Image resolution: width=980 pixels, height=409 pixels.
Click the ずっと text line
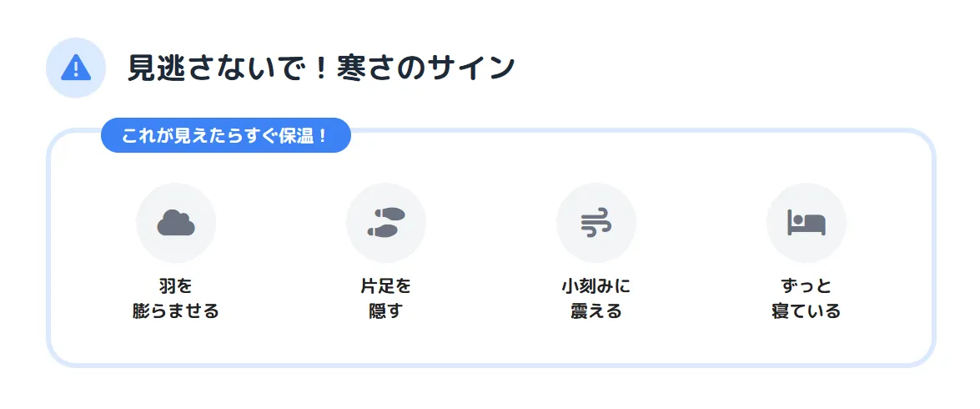coord(807,286)
